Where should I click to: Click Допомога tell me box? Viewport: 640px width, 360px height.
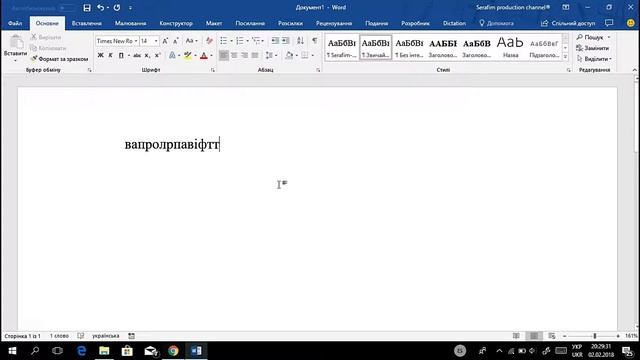click(x=496, y=23)
